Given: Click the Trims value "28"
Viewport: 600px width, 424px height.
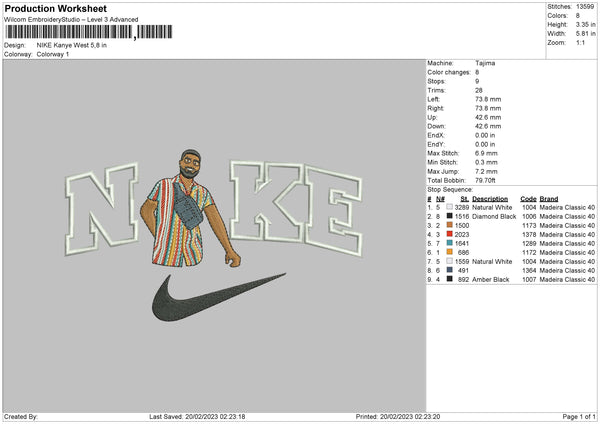Looking at the screenshot, I should coord(479,90).
